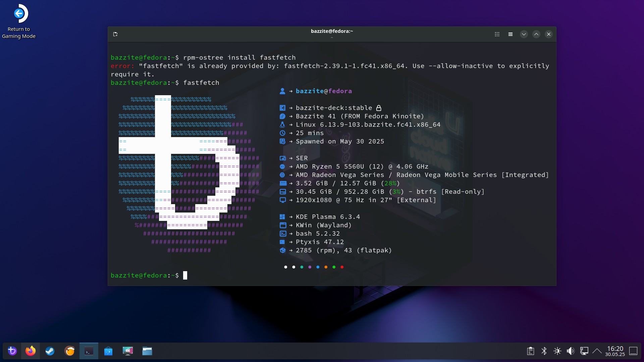
Task: Click the blue color dot
Action: pos(318,267)
